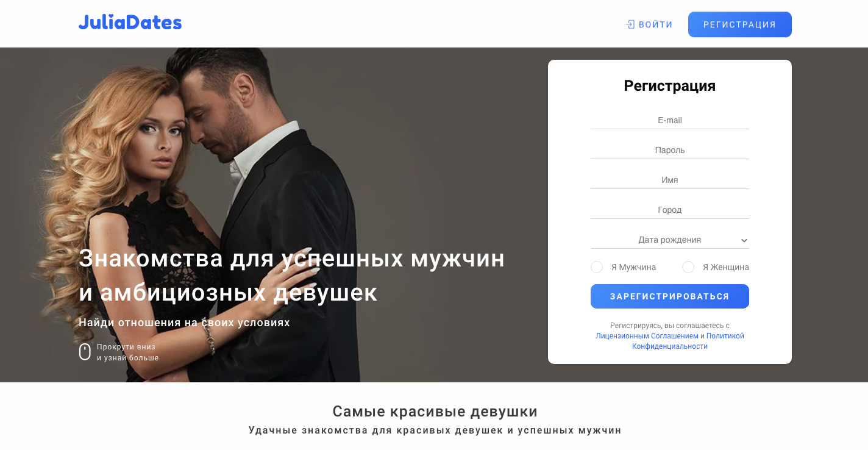Viewport: 868px width, 450px height.
Task: Focus the E-mail input field
Action: 670,120
